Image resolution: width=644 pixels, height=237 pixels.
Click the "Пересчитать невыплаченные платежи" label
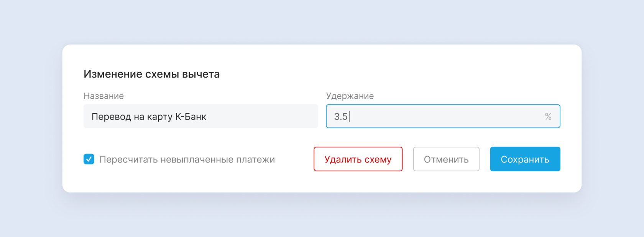click(x=187, y=159)
